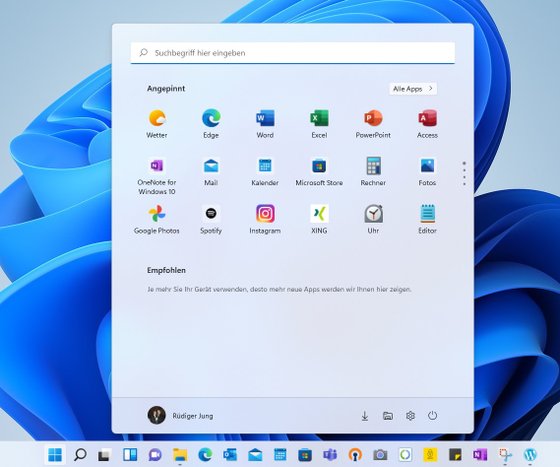Click the Suchbegriff hier eingeben search field
Viewport: 560px width, 467px height.
(292, 53)
